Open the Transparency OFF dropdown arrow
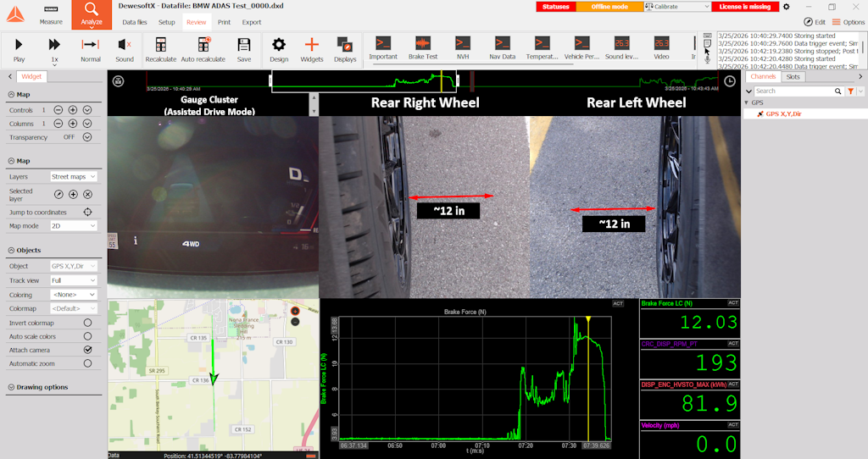Image resolution: width=868 pixels, height=459 pixels. point(87,137)
